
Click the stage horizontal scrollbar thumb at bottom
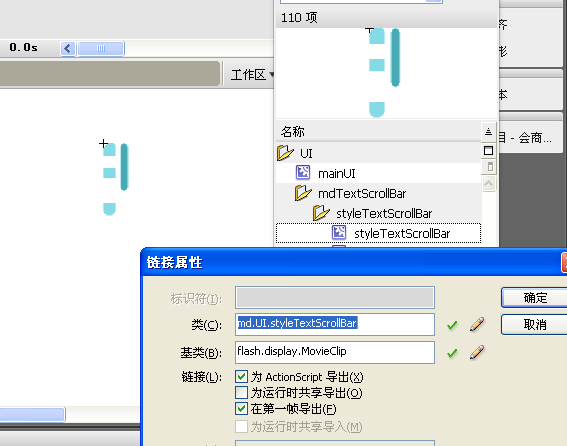pos(32,415)
